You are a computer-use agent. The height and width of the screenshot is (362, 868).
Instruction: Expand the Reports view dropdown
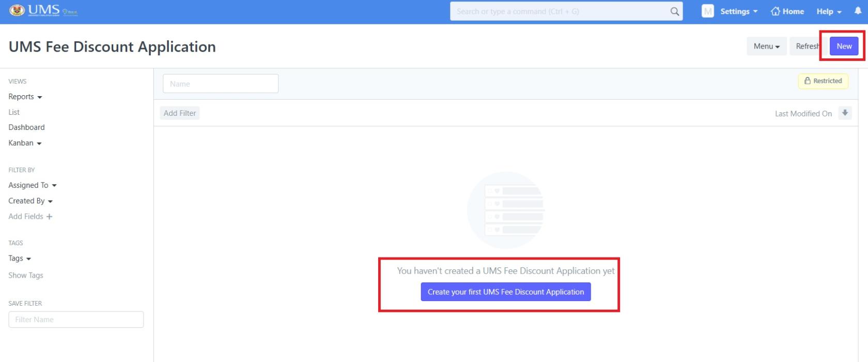pyautogui.click(x=25, y=97)
